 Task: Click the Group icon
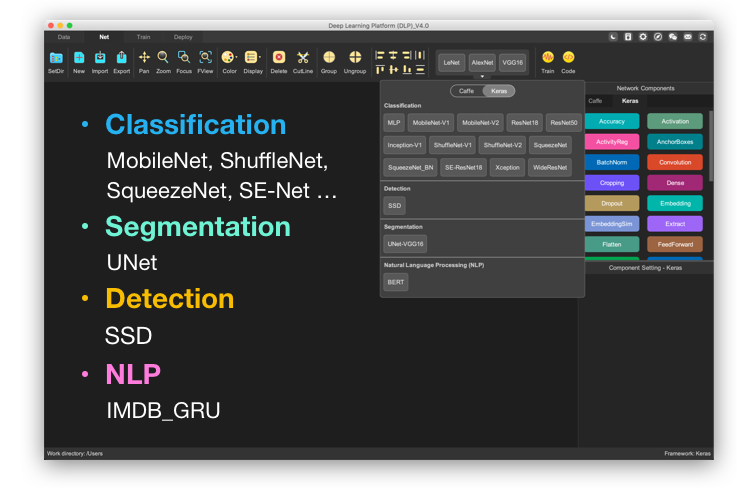329,58
